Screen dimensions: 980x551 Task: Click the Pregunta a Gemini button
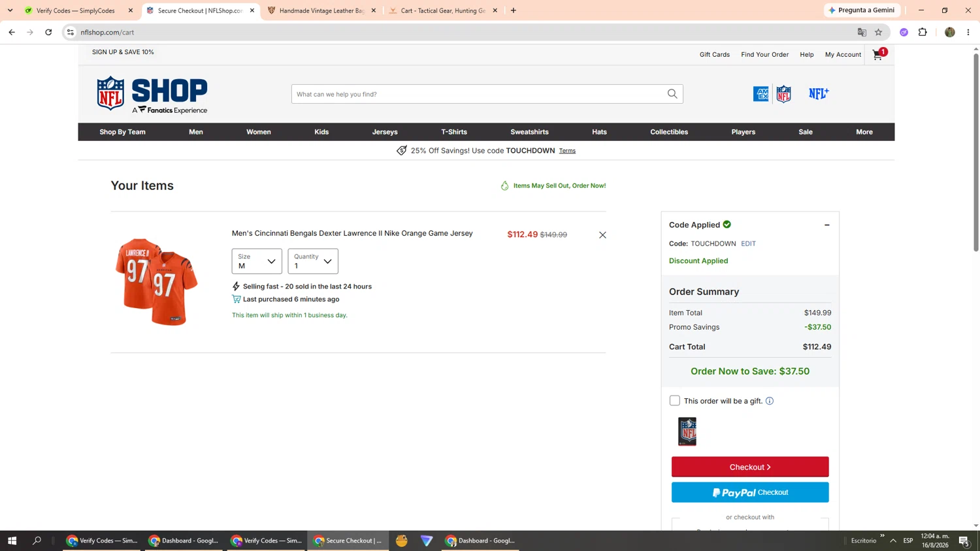tap(862, 10)
